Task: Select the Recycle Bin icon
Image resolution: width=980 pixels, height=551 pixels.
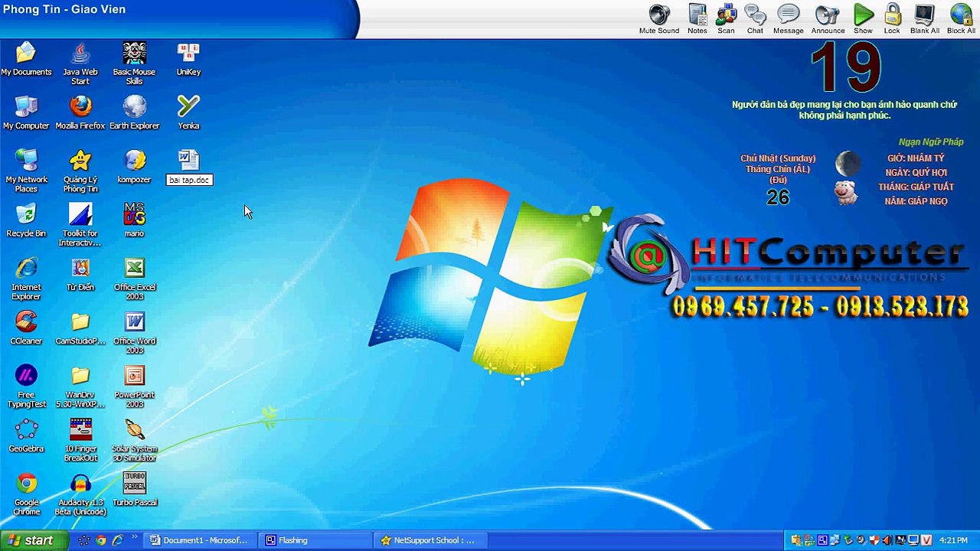Action: coord(26,220)
